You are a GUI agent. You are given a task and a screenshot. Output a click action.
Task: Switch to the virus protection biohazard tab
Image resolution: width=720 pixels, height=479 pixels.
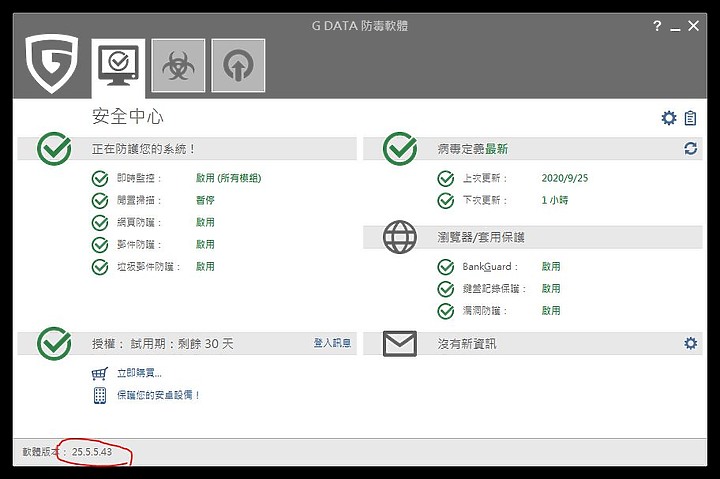pyautogui.click(x=178, y=66)
